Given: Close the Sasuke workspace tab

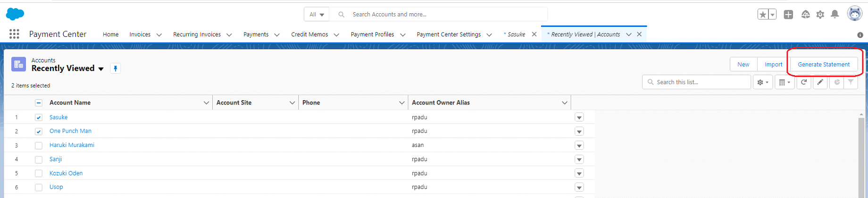Looking at the screenshot, I should click(534, 34).
